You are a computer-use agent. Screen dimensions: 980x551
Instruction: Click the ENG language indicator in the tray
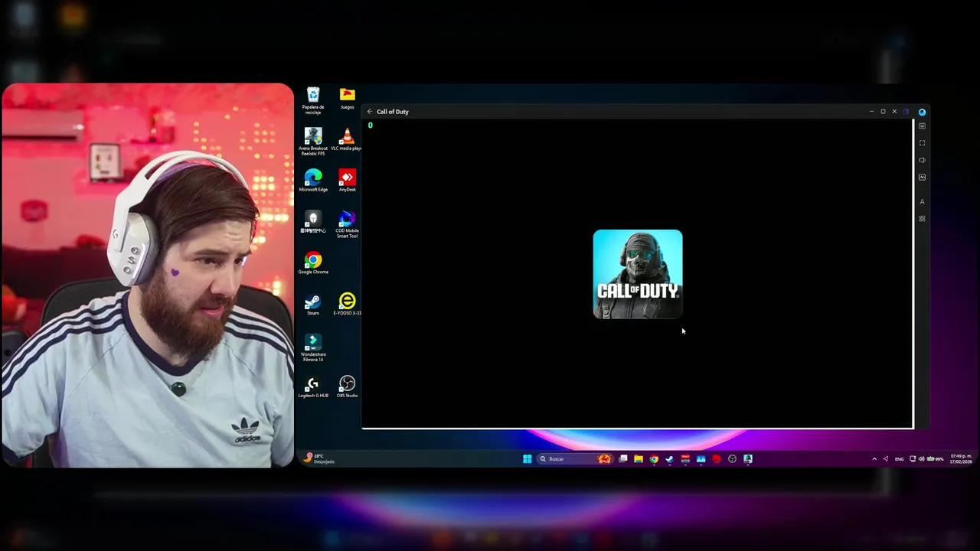(899, 459)
